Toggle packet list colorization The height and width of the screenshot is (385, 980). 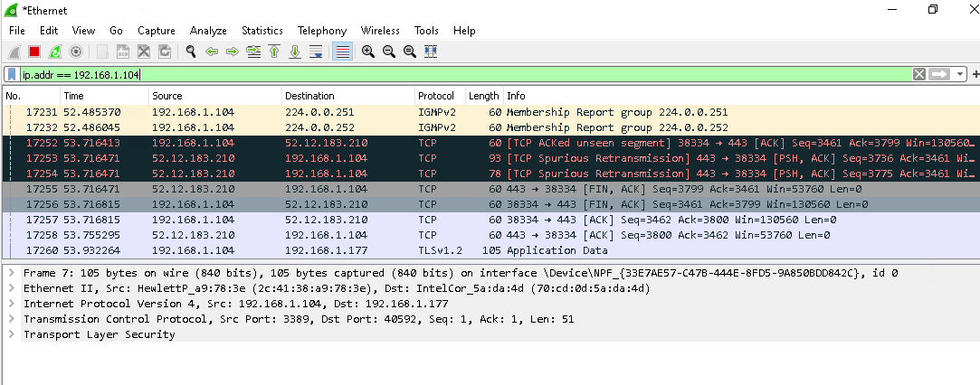click(342, 52)
